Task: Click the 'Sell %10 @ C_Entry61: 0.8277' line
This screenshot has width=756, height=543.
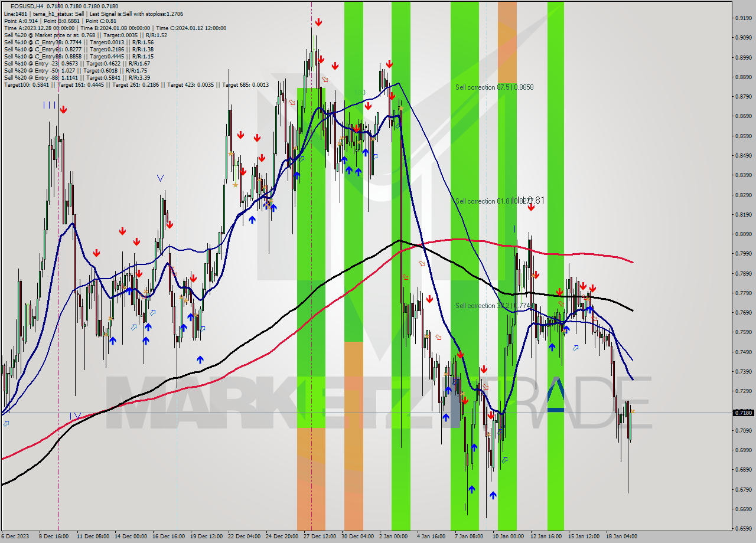Action: click(43, 49)
